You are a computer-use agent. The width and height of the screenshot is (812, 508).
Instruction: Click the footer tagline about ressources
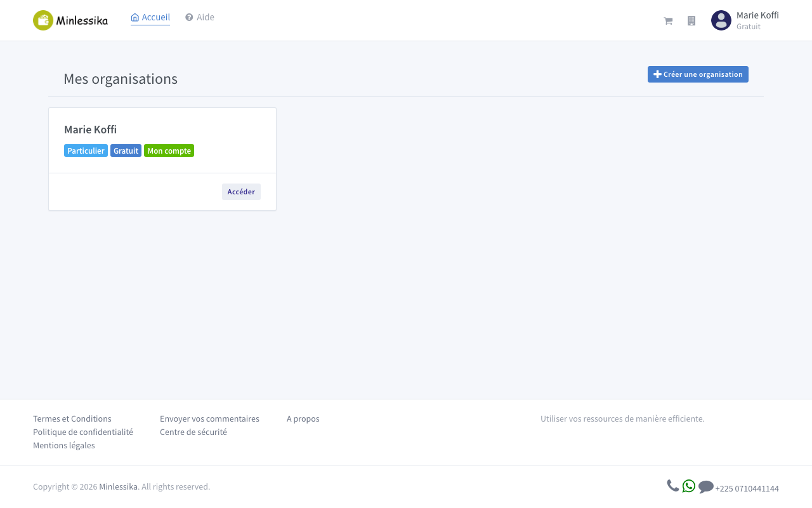click(622, 418)
